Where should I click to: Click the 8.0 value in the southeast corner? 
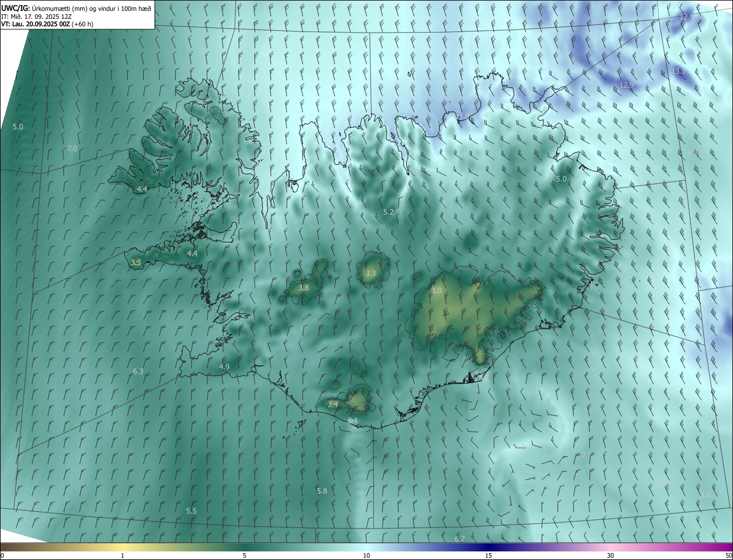(706, 495)
